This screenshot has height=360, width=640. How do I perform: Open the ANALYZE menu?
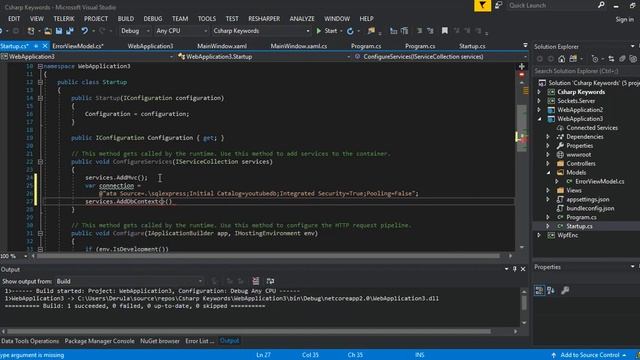click(302, 19)
